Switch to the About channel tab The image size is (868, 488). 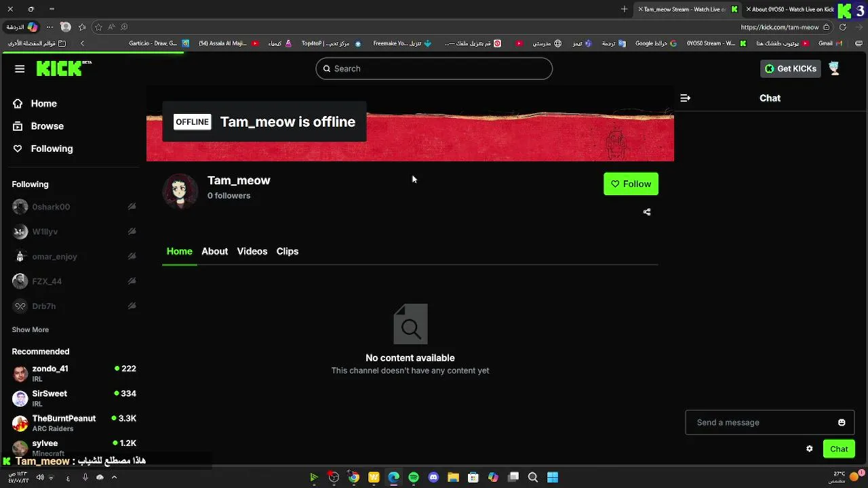coord(214,251)
